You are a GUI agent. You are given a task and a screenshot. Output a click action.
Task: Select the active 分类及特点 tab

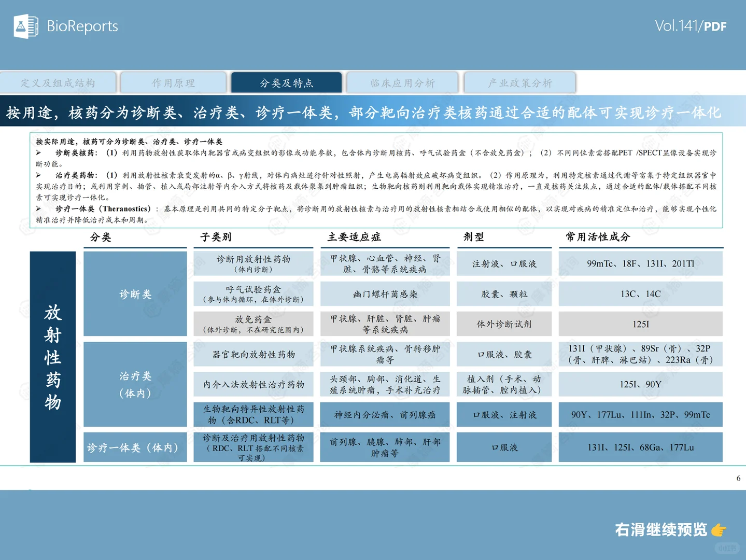(x=286, y=82)
